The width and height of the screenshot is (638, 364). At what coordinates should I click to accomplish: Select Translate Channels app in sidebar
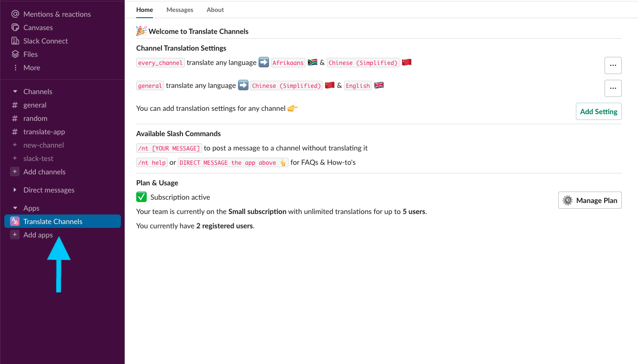62,222
